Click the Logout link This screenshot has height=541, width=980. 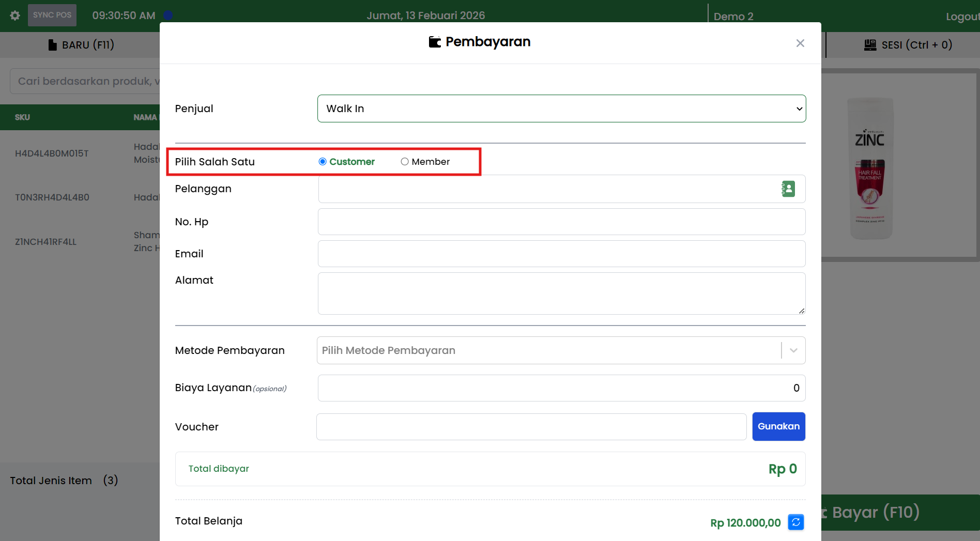tap(961, 17)
